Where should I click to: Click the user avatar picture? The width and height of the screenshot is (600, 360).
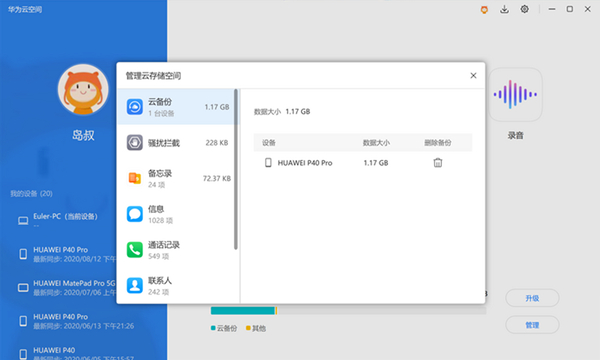pos(83,90)
